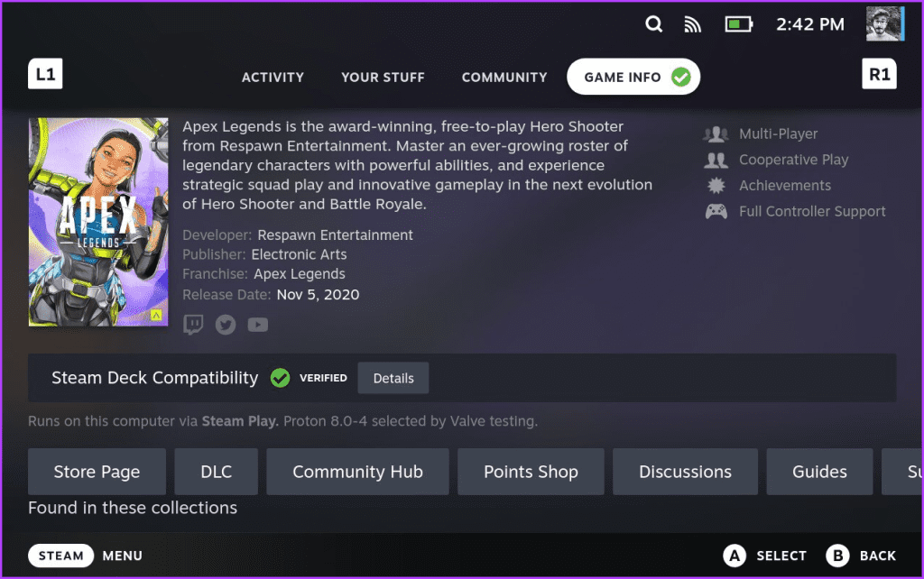Select the Cooperative Play icon

pos(716,160)
